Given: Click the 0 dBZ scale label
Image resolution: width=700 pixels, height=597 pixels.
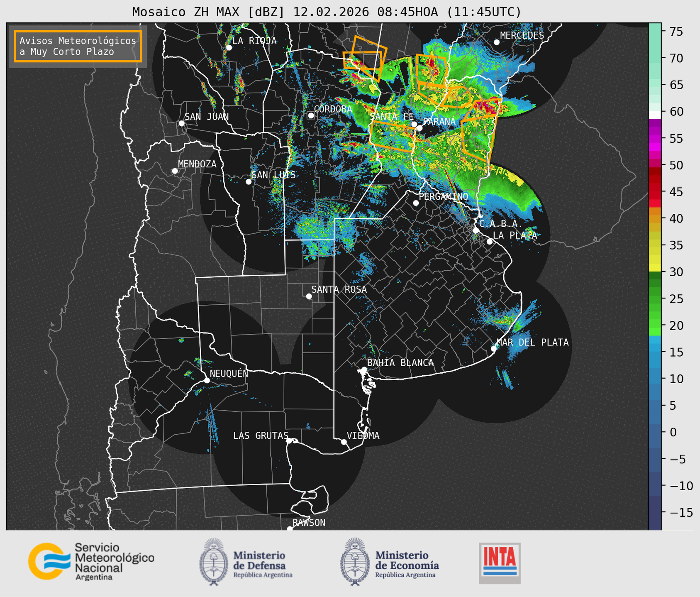Looking at the screenshot, I should point(673,432).
